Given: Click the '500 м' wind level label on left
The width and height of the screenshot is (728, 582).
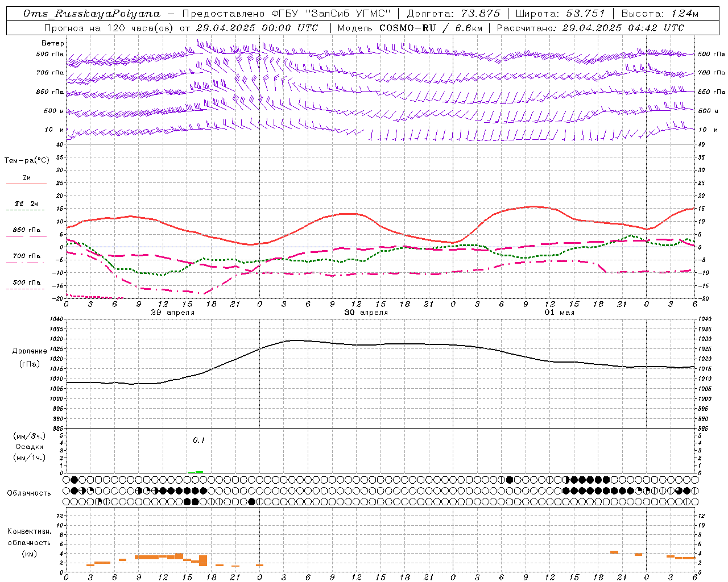Looking at the screenshot, I should pyautogui.click(x=54, y=111).
